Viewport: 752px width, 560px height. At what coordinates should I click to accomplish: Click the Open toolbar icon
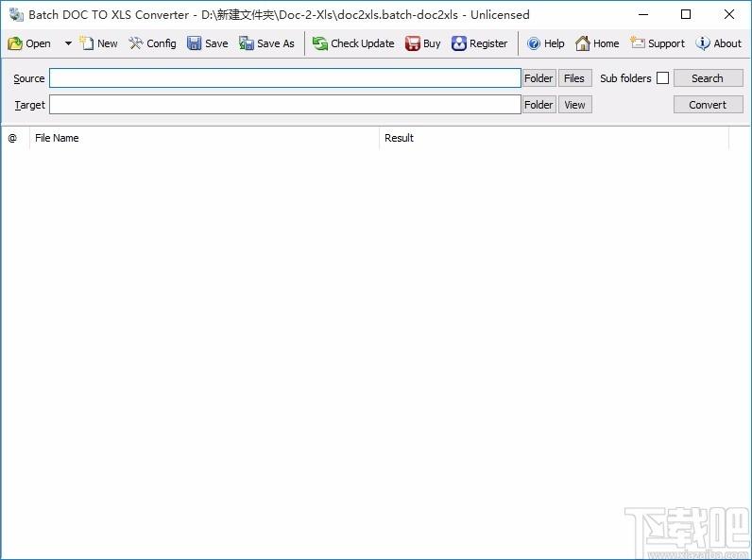click(28, 43)
